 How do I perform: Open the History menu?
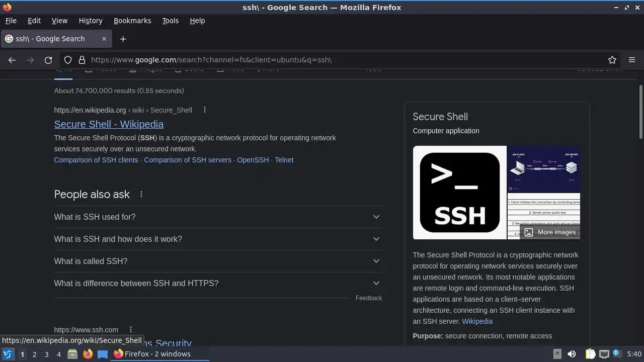91,21
